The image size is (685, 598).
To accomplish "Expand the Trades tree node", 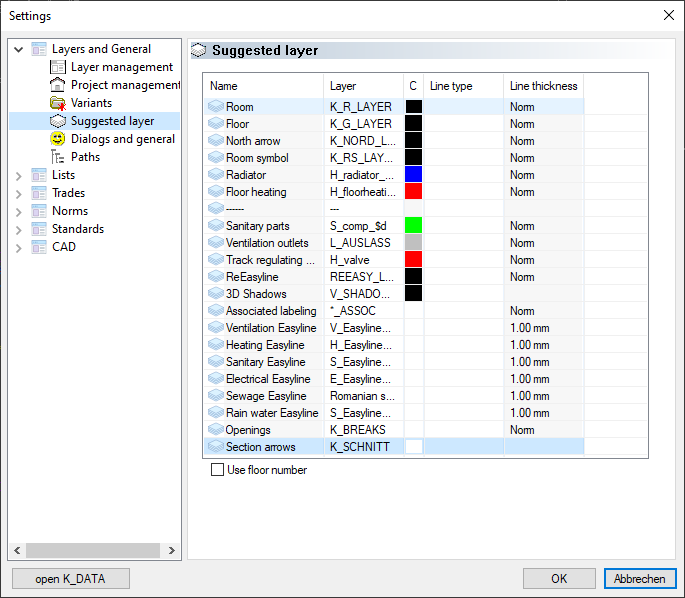I will (x=18, y=194).
